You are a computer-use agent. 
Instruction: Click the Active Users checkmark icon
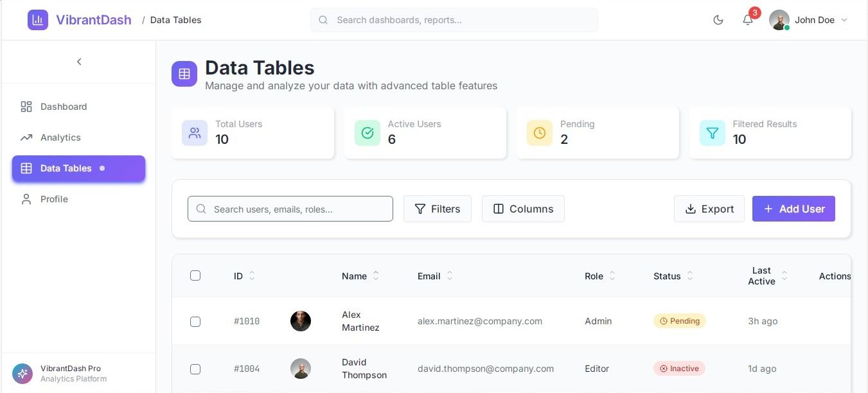pyautogui.click(x=368, y=133)
